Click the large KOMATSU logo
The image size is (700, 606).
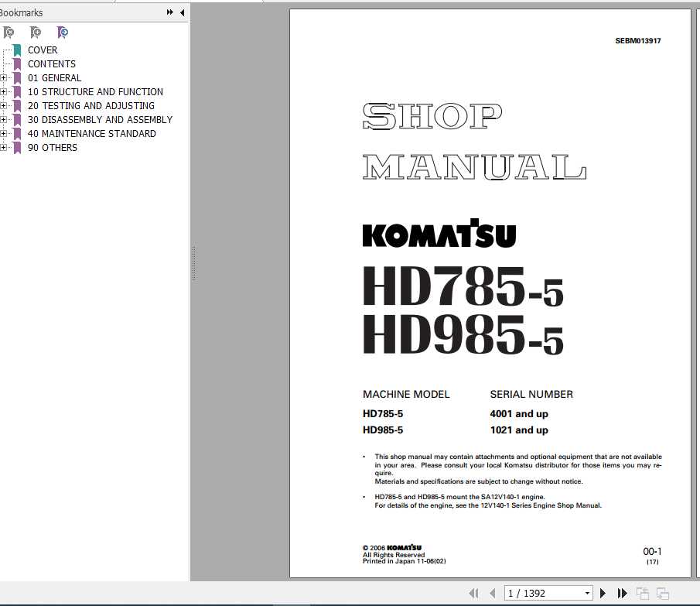pyautogui.click(x=439, y=233)
